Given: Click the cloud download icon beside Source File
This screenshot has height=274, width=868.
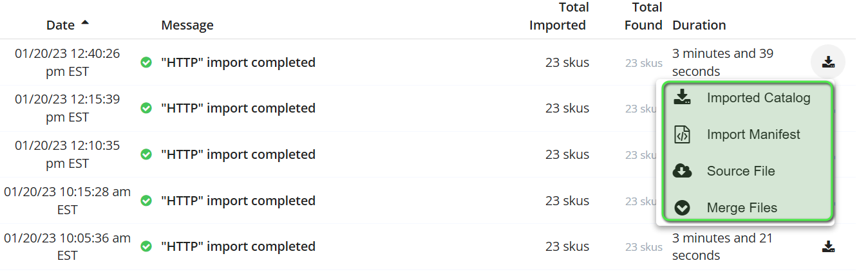Looking at the screenshot, I should 682,171.
